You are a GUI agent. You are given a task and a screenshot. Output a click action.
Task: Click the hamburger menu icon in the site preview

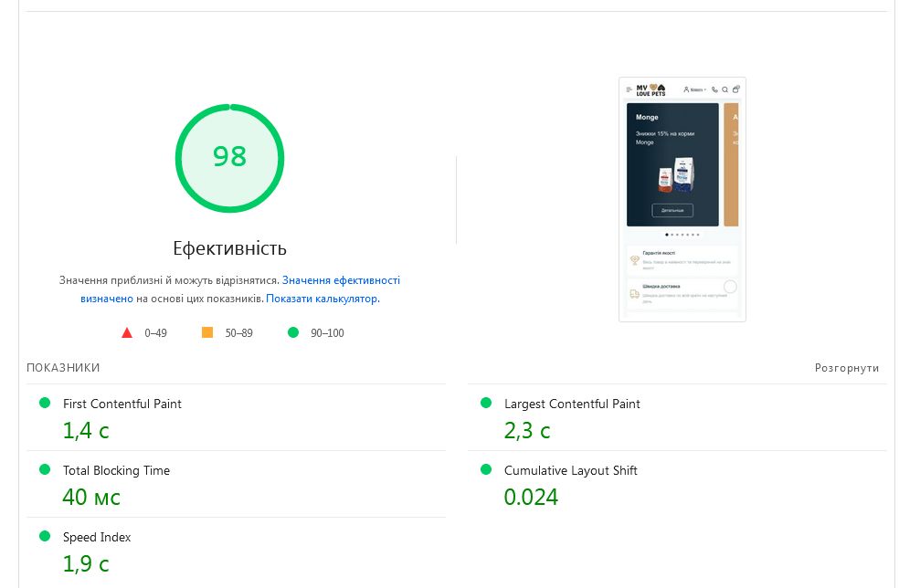click(x=629, y=89)
